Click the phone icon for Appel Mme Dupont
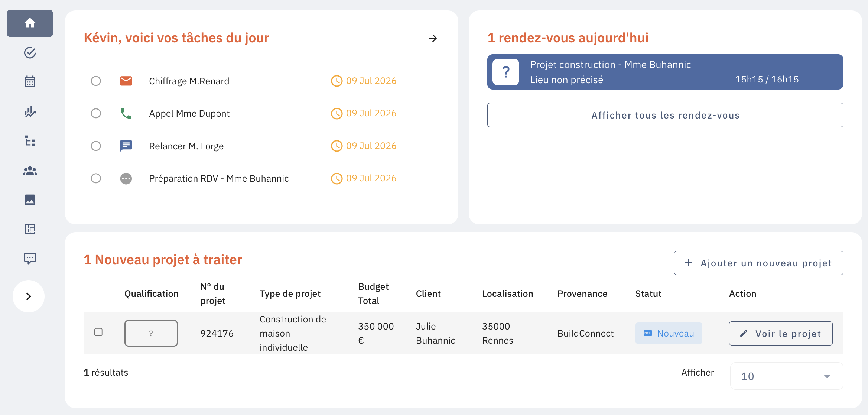The image size is (868, 415). click(x=126, y=113)
